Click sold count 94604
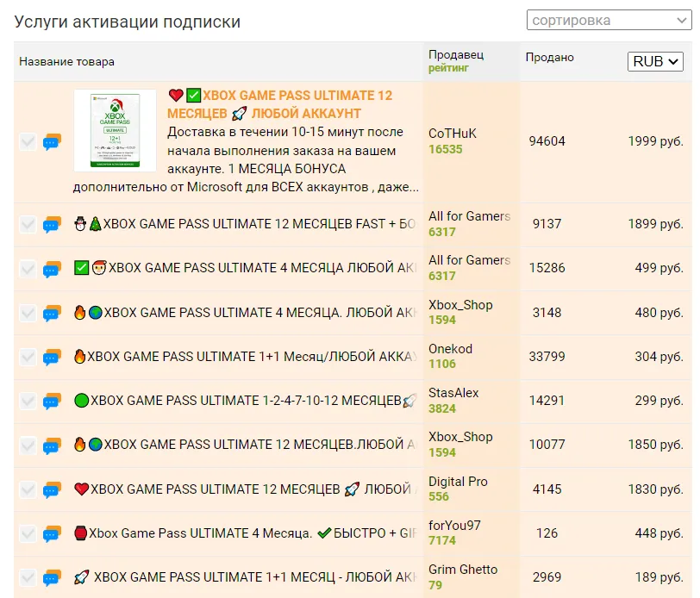The height and width of the screenshot is (598, 700). tap(547, 141)
